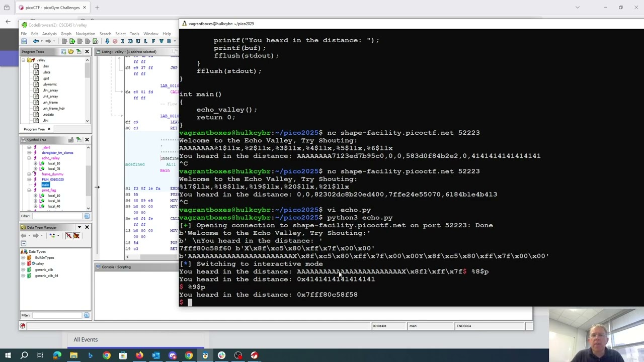Click Symbol Tree filter options icon
The height and width of the screenshot is (362, 644).
pyautogui.click(x=87, y=216)
